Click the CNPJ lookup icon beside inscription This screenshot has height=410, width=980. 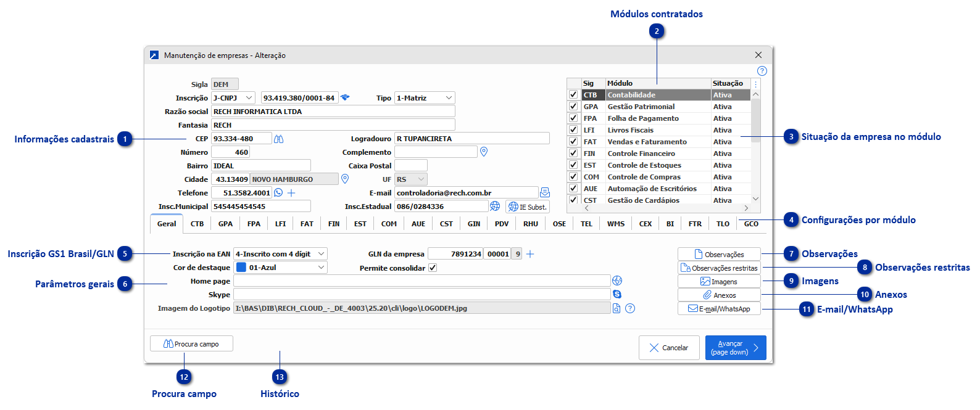[345, 97]
